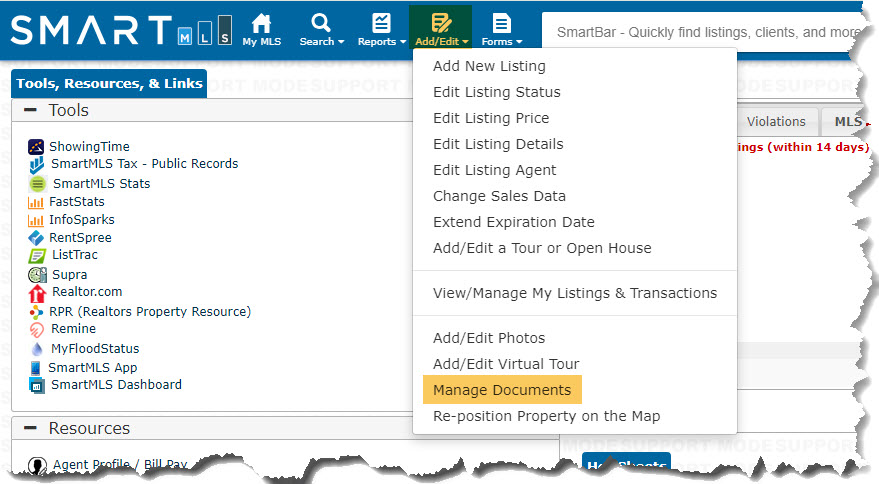Choose Add/Edit Virtual Tour
Viewport: 879px width, 484px height.
coord(506,364)
